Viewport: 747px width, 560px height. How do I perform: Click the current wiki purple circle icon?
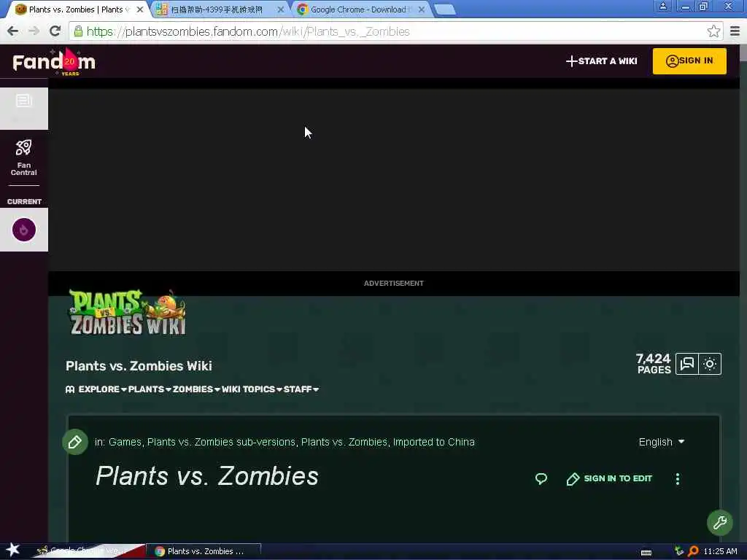[x=24, y=230]
